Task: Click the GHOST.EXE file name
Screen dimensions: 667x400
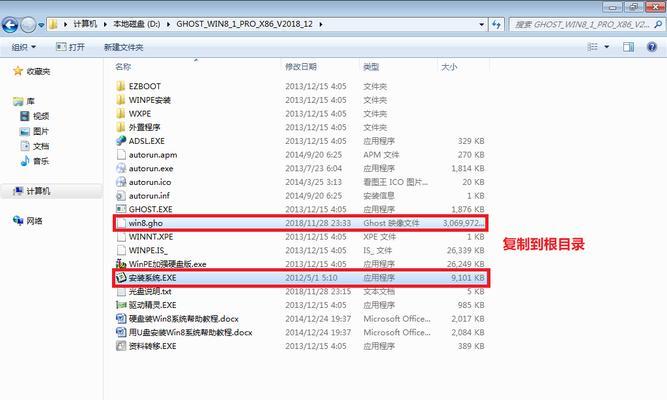Action: tap(151, 209)
